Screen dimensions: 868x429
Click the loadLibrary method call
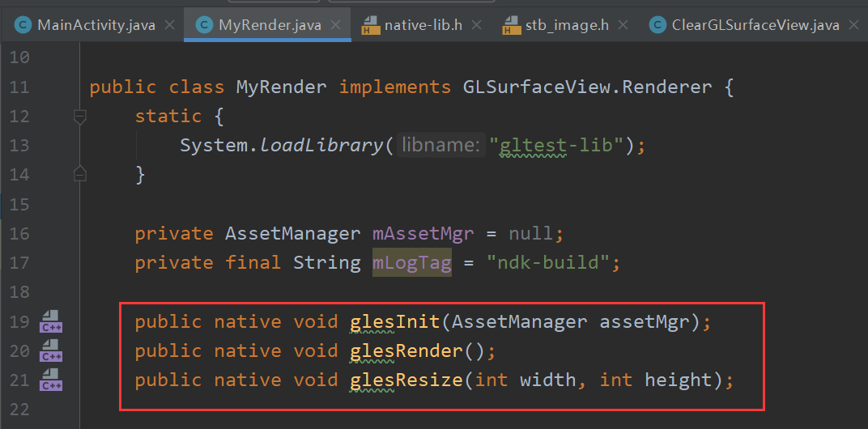pos(321,147)
